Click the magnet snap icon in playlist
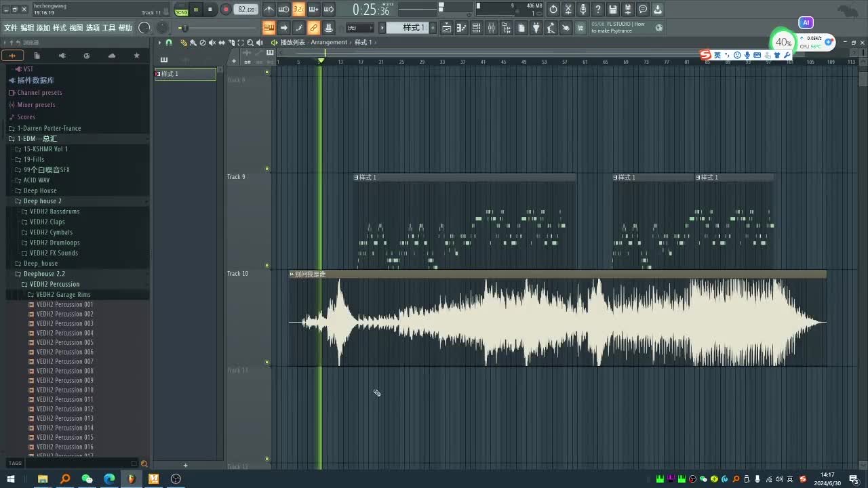Viewport: 868px width, 488px height. [169, 43]
